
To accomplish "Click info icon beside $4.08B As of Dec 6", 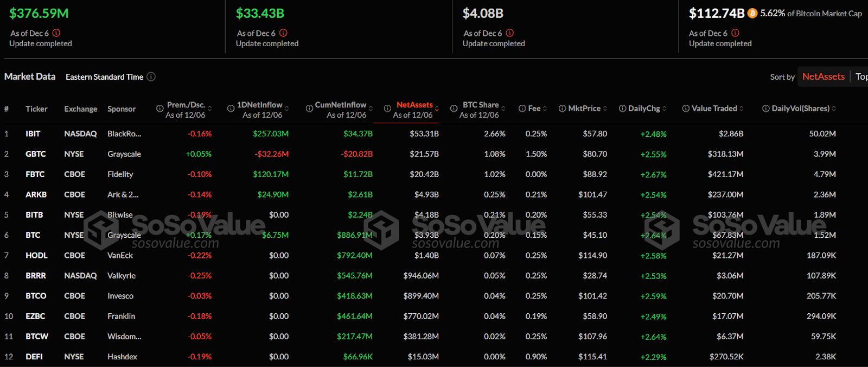I will [x=510, y=33].
